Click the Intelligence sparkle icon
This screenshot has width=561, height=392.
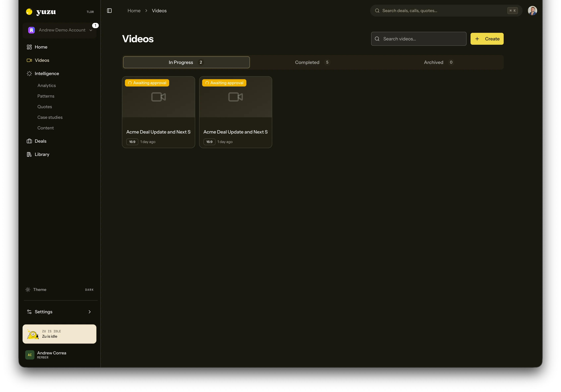click(29, 73)
